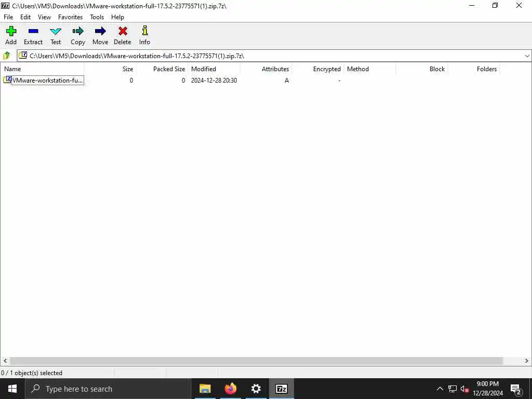This screenshot has width=532, height=399.
Task: Launch Firefox from the taskbar
Action: coord(230,389)
